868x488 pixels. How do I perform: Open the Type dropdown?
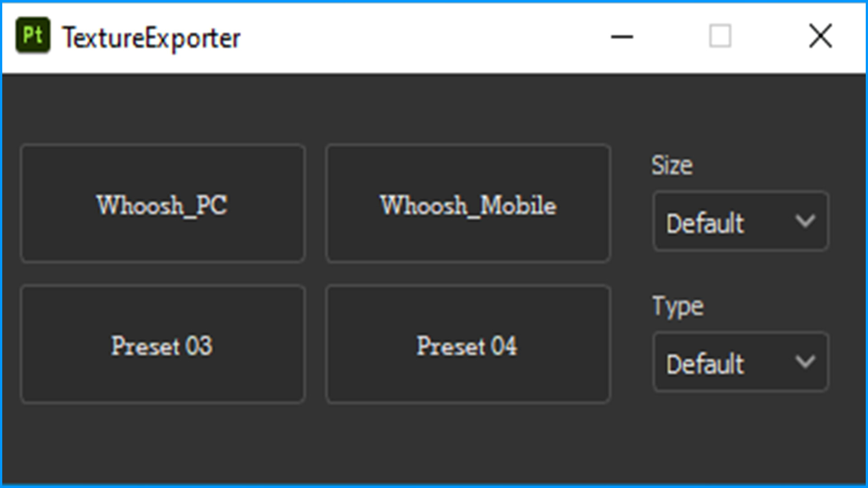pyautogui.click(x=741, y=362)
